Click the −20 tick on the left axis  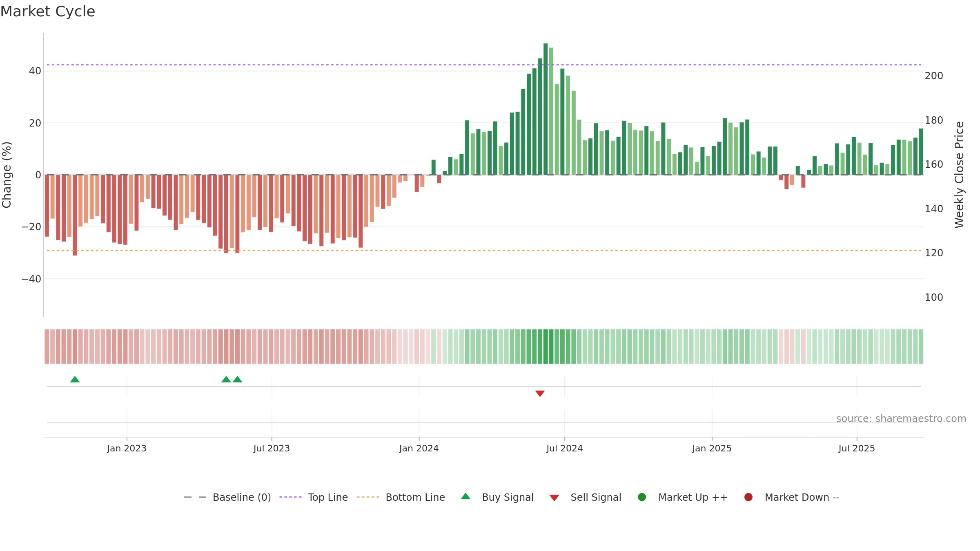(31, 227)
